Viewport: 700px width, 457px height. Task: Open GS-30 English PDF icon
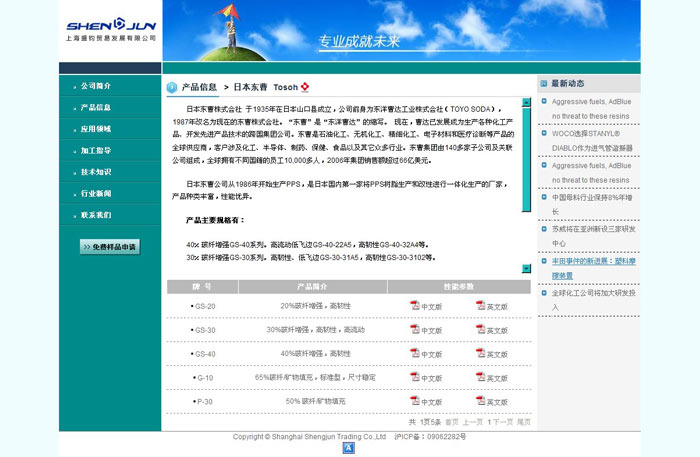[x=480, y=329]
